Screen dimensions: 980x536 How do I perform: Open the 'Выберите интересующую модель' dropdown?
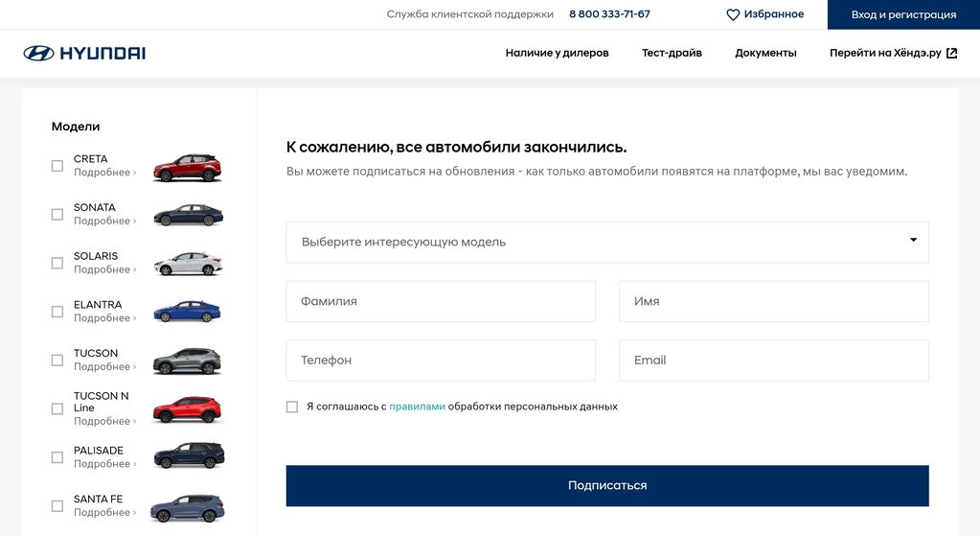pos(607,242)
